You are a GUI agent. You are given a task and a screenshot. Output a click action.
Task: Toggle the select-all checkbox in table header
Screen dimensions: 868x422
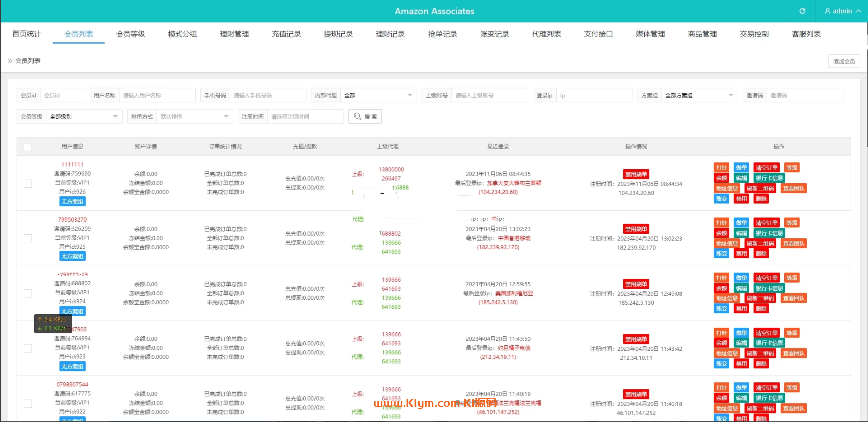[x=28, y=147]
